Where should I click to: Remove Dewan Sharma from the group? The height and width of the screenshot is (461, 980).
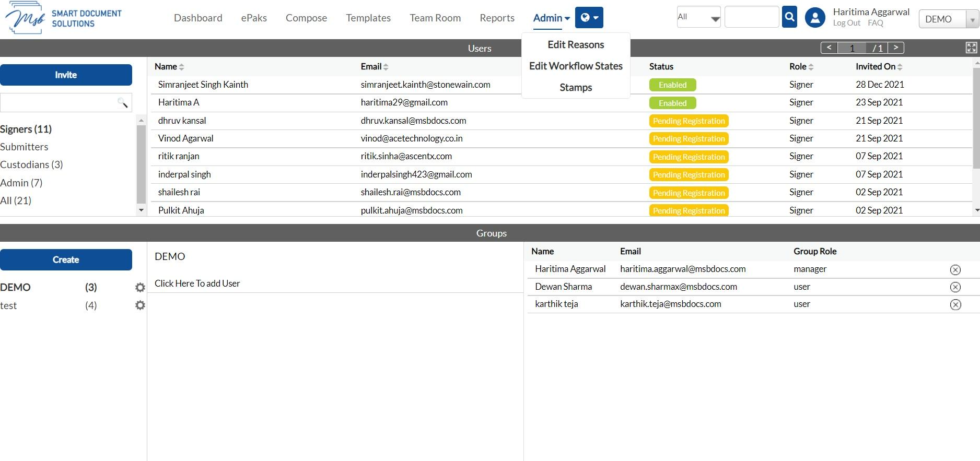955,287
